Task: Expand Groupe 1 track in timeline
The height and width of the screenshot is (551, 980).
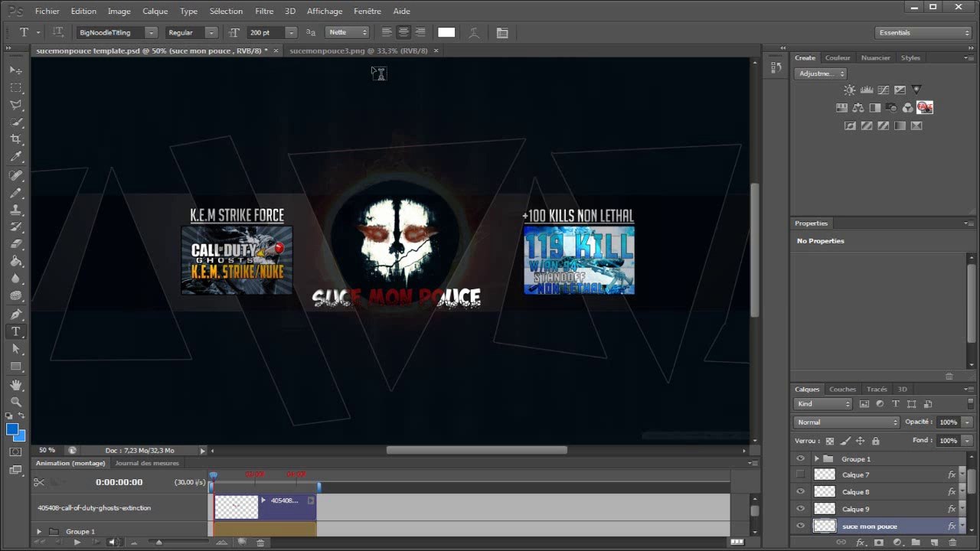Action: tap(39, 531)
